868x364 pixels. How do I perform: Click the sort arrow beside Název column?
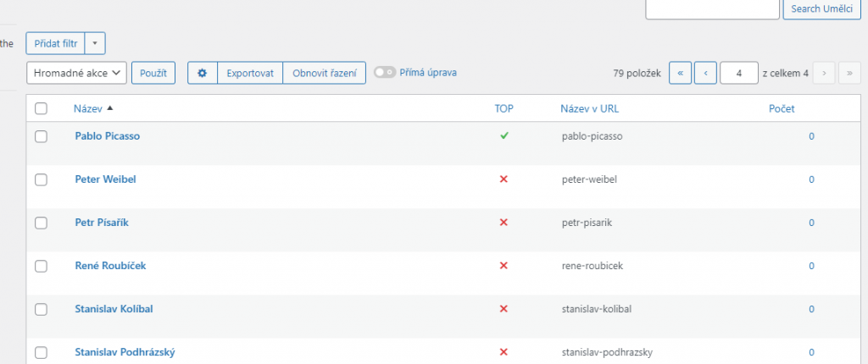tap(110, 108)
